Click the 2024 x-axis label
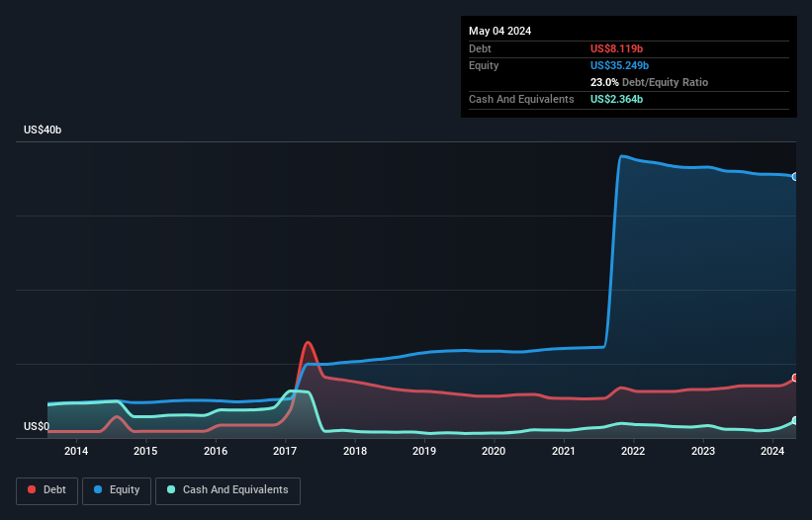The image size is (812, 520). [772, 451]
